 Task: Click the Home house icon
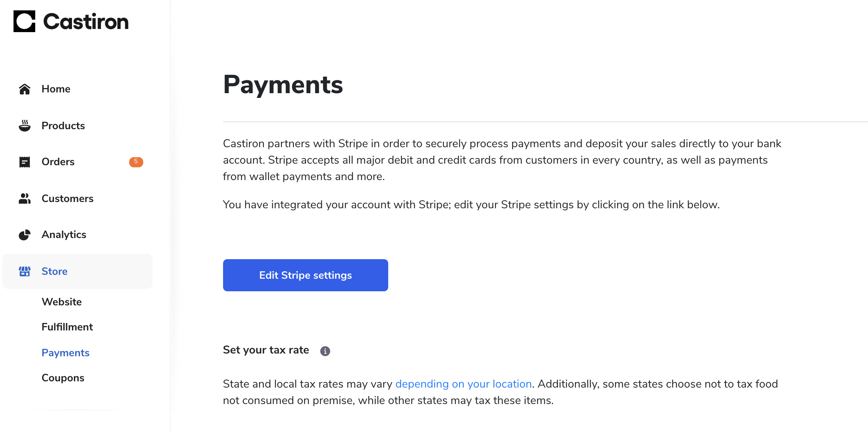click(25, 89)
